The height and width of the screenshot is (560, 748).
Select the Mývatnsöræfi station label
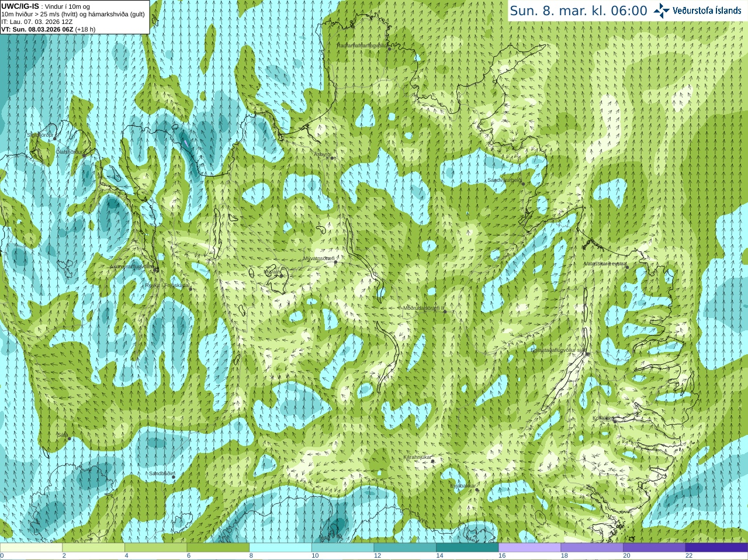tap(319, 258)
